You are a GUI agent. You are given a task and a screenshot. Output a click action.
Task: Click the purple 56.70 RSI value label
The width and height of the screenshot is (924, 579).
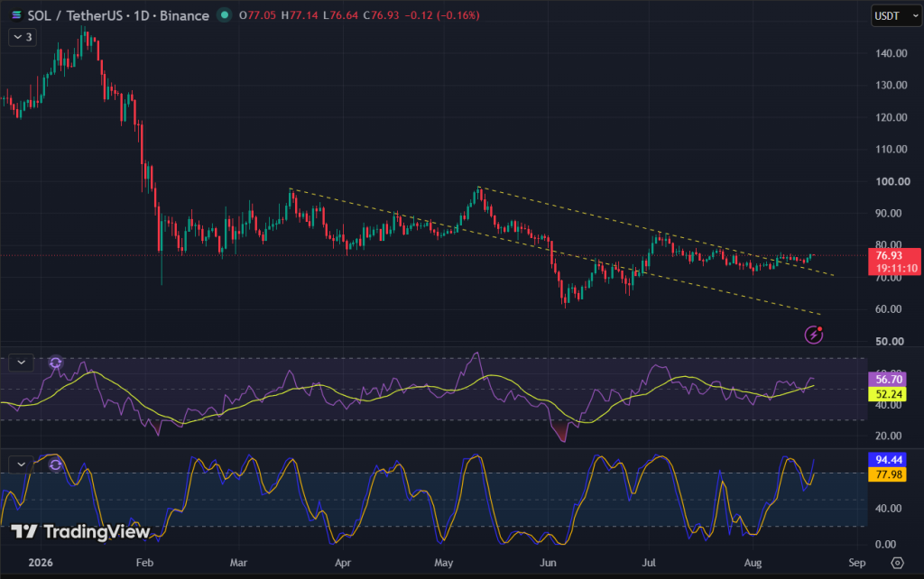pyautogui.click(x=888, y=380)
